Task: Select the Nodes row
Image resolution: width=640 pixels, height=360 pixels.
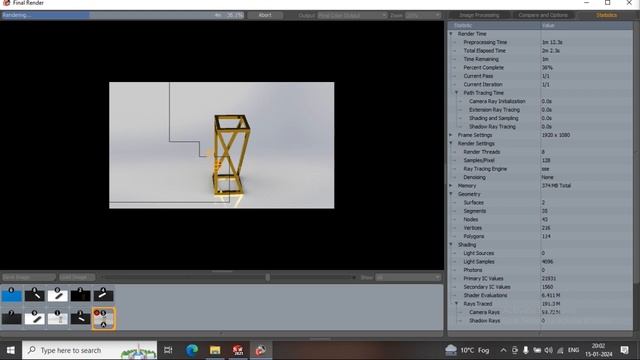Action: (x=540, y=219)
